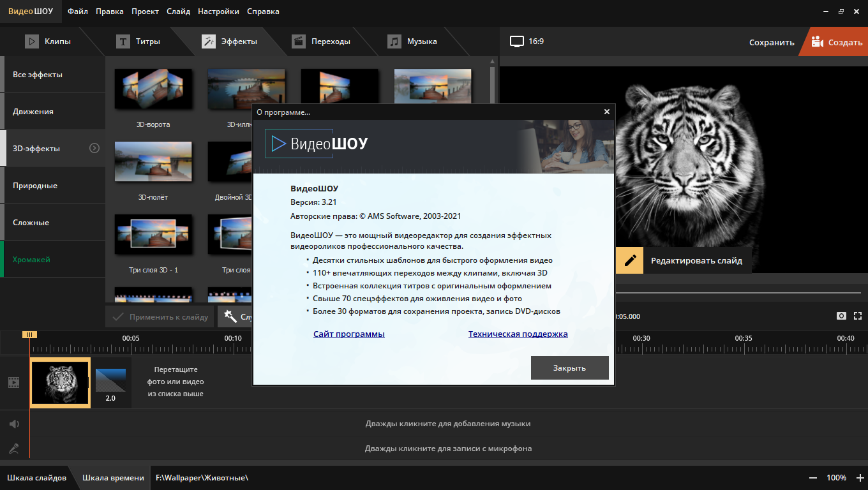This screenshot has height=490, width=868.
Task: Click the timeline playhead marker
Action: pos(29,334)
